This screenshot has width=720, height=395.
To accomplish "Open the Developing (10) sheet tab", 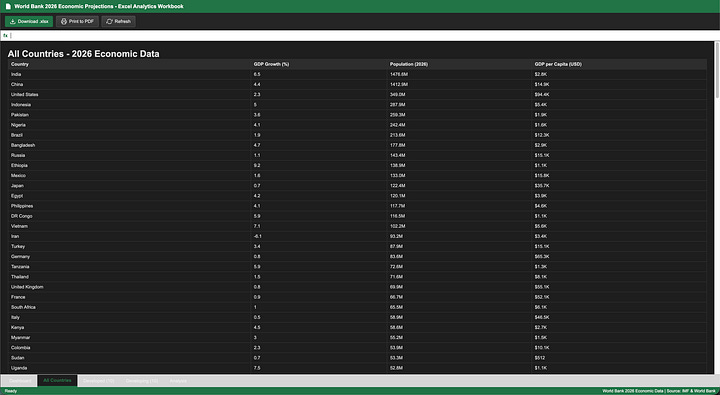I will (142, 381).
